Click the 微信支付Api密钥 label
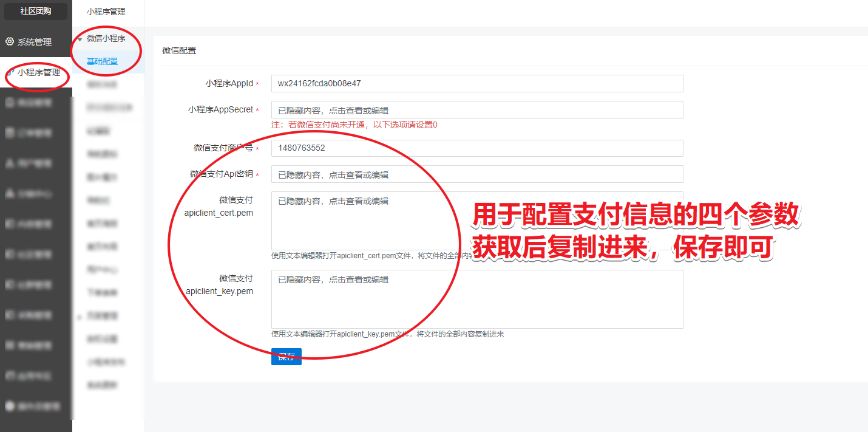Viewport: 868px width, 432px height. point(222,174)
